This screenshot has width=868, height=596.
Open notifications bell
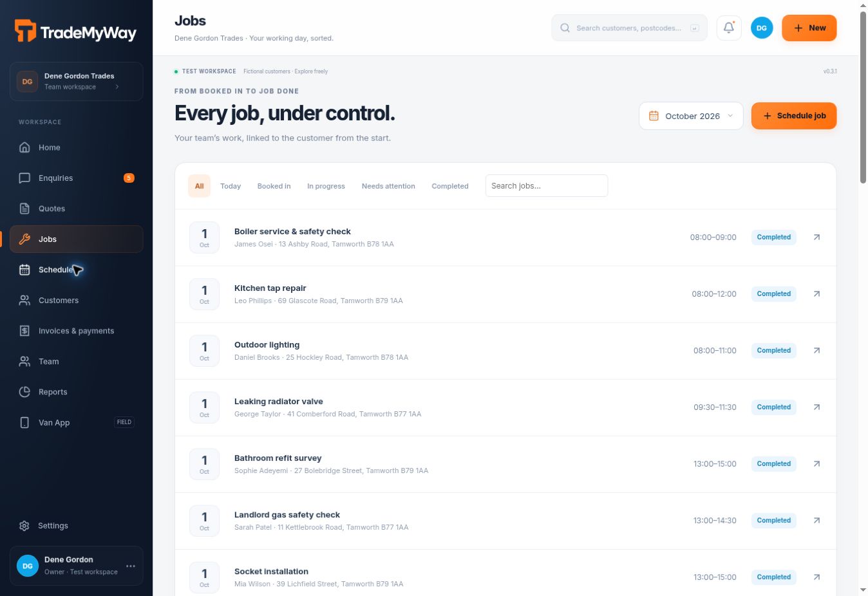click(729, 28)
